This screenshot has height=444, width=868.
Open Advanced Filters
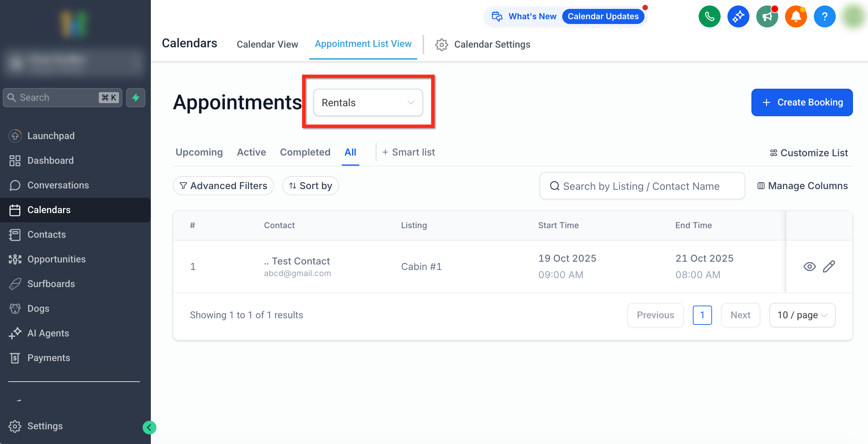(x=223, y=186)
